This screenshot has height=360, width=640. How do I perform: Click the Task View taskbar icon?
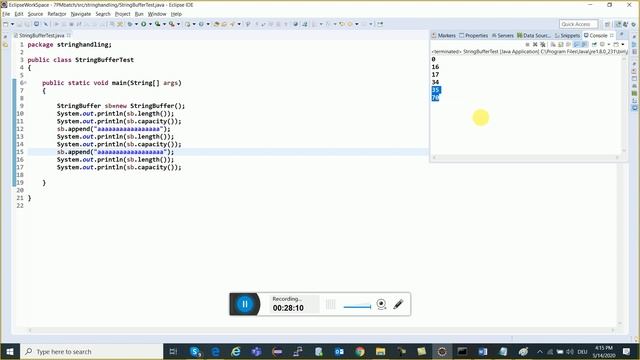173,351
